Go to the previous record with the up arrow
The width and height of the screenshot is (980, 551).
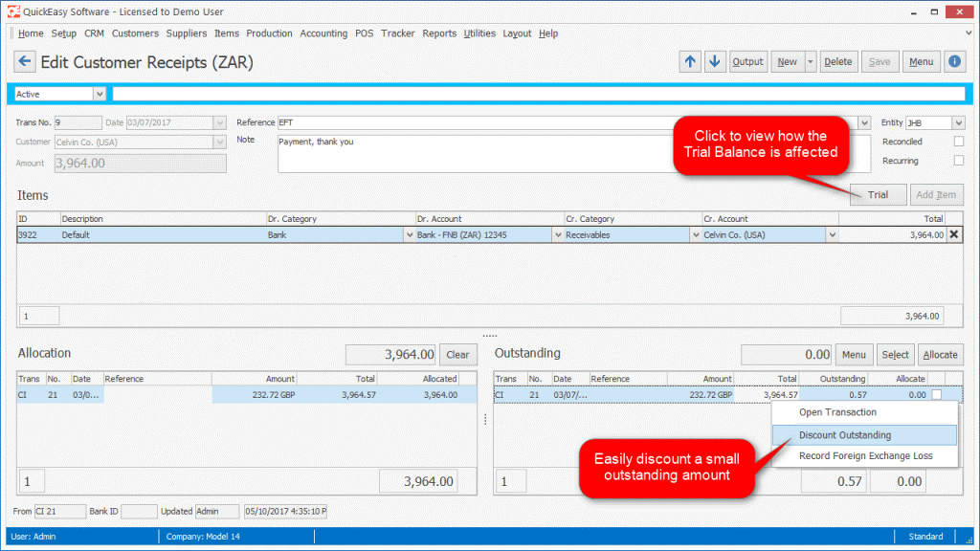click(x=690, y=61)
